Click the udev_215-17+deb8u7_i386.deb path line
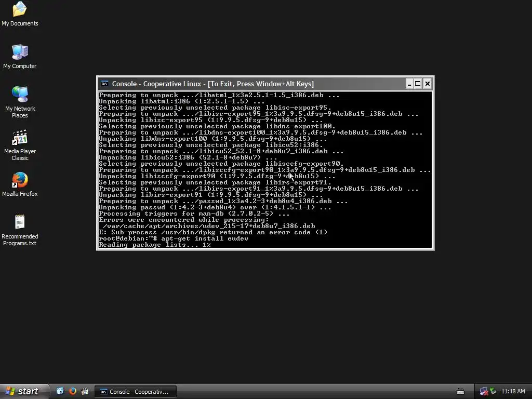The height and width of the screenshot is (399, 532). point(209,226)
